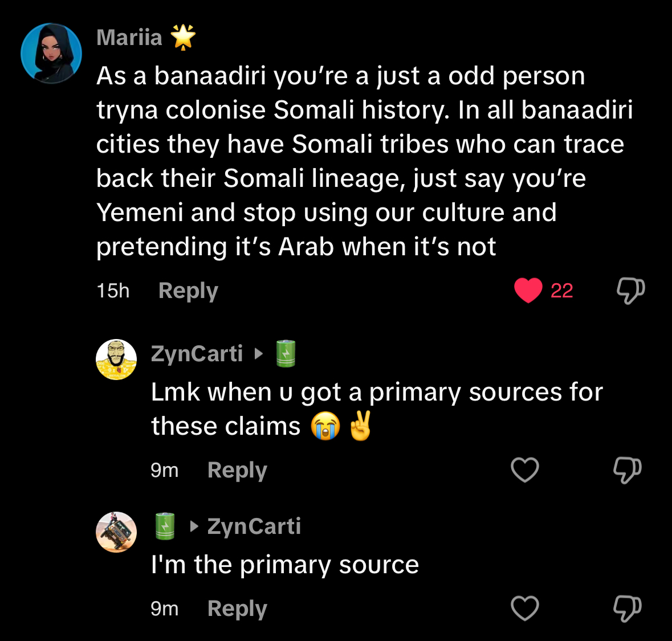Dislike the "I'm the primary source" reply
672x641 pixels.
point(627,609)
